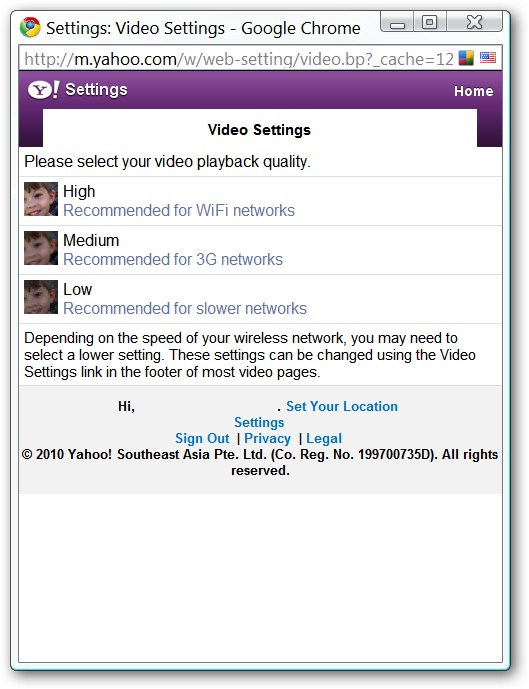Choose 'Recommended for slower networks' option
This screenshot has height=689, width=529.
coord(185,308)
